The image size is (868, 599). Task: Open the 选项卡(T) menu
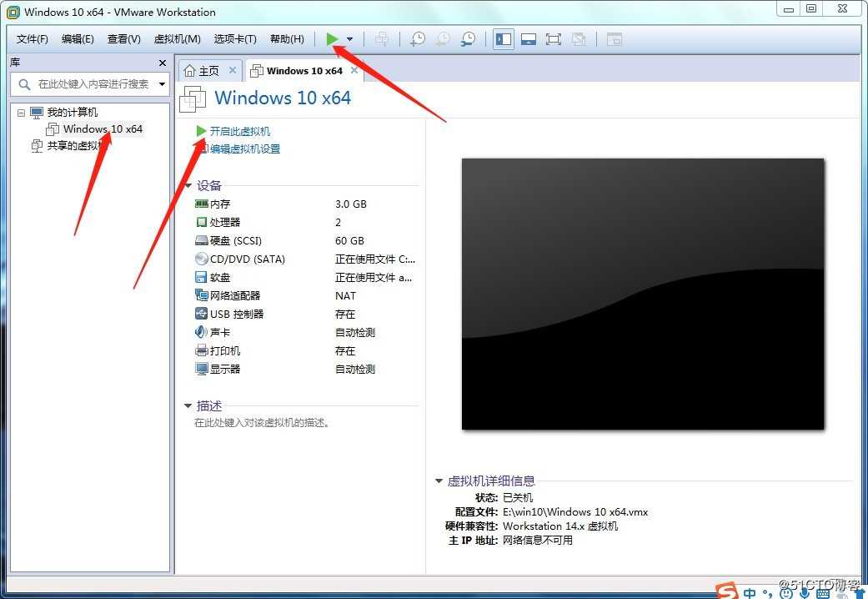(235, 38)
